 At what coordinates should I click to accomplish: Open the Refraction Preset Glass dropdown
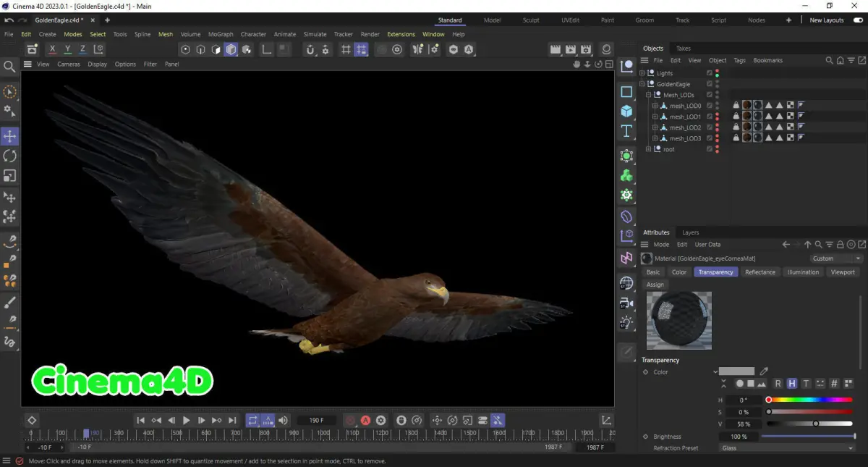pyautogui.click(x=787, y=448)
